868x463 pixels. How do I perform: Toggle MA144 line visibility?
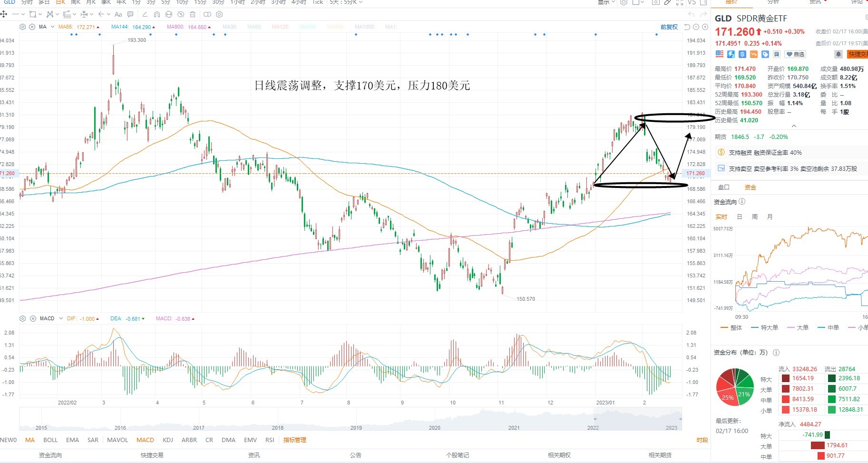[133, 27]
